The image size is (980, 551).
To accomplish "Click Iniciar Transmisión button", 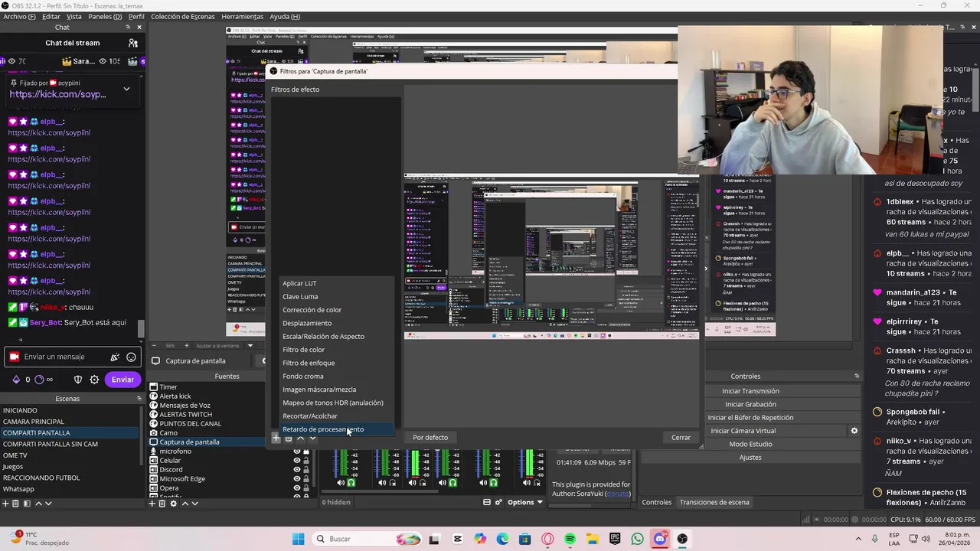I will point(750,391).
